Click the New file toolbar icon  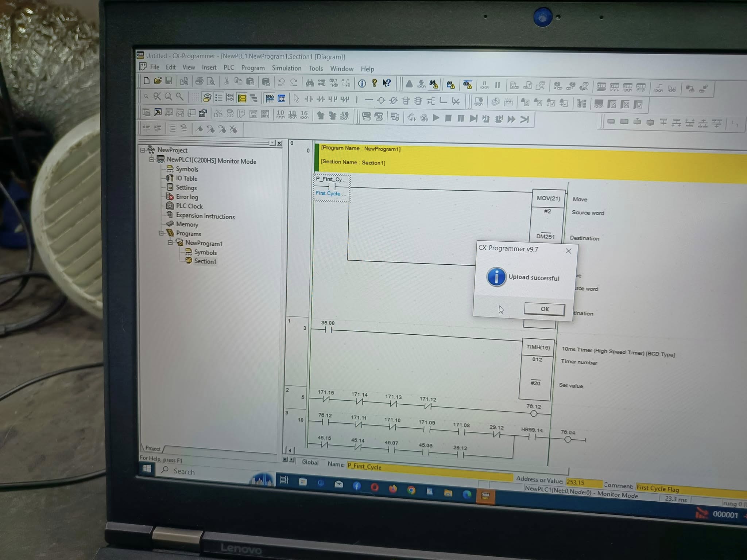146,81
